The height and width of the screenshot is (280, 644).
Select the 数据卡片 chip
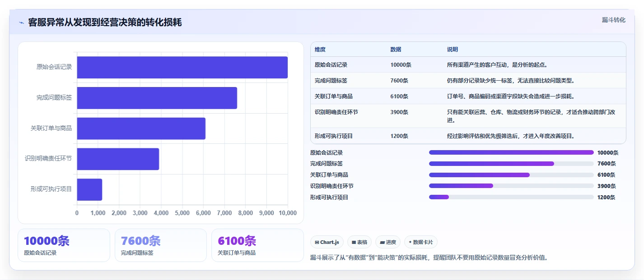[421, 242]
